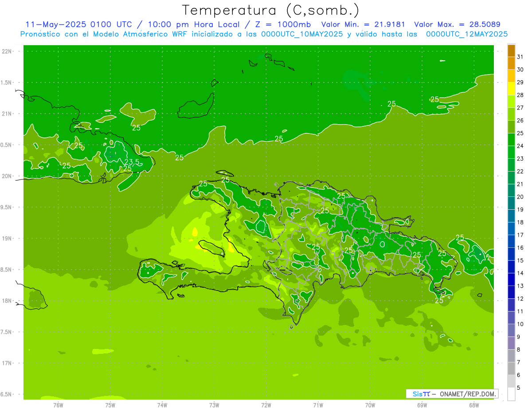Click the '0000UTC_12MAY2025' valid-until time

click(467, 34)
